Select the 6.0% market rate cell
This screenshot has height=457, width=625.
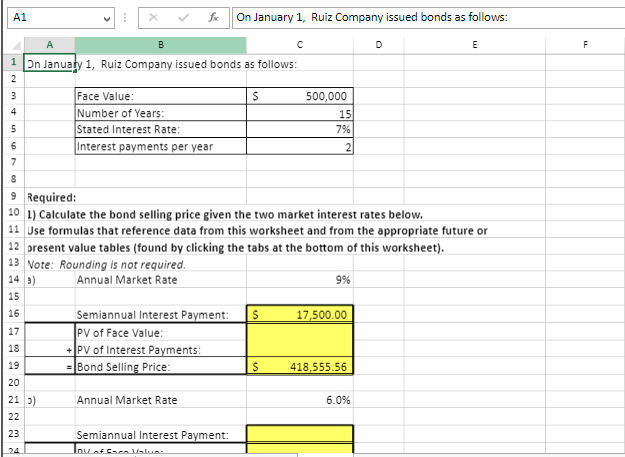coord(300,400)
